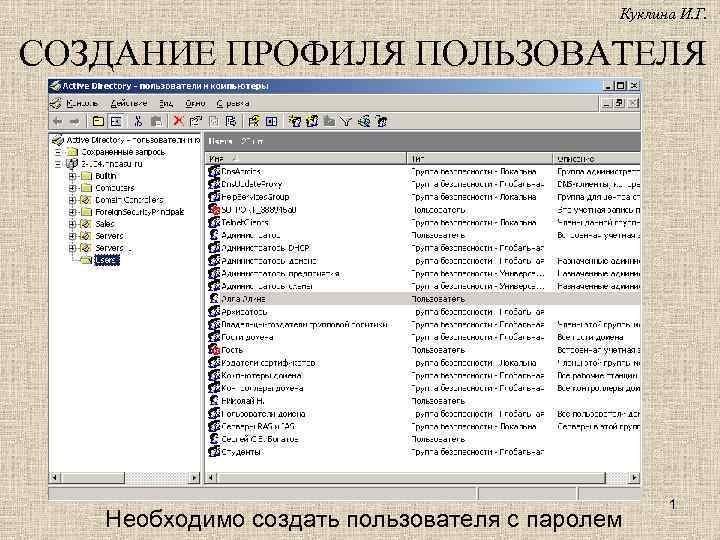Click the group icon beside TelnetClients

coord(214,222)
